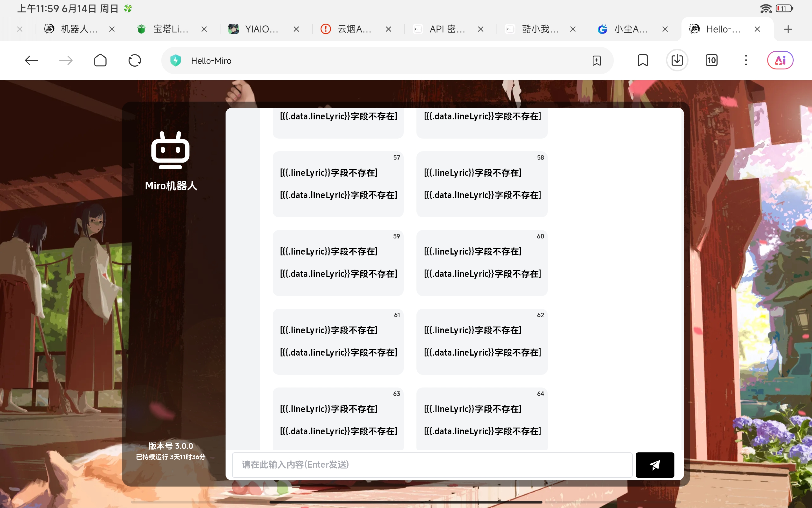
Task: Open the browser home page
Action: click(x=100, y=60)
